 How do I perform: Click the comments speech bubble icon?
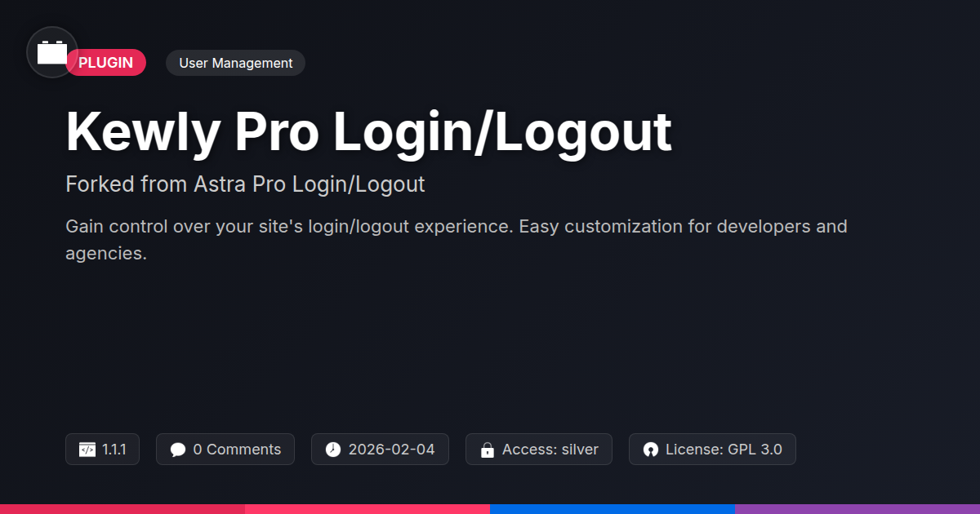coord(177,450)
